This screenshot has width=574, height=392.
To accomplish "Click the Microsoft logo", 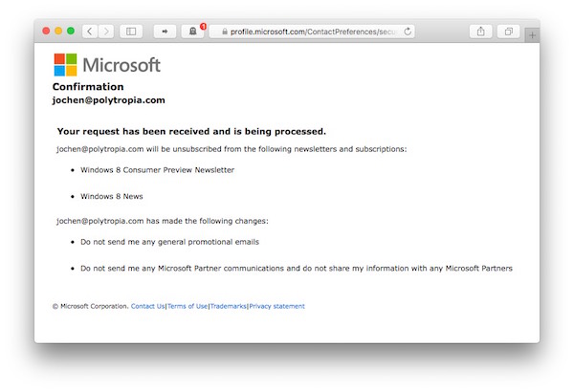I will pyautogui.click(x=107, y=65).
